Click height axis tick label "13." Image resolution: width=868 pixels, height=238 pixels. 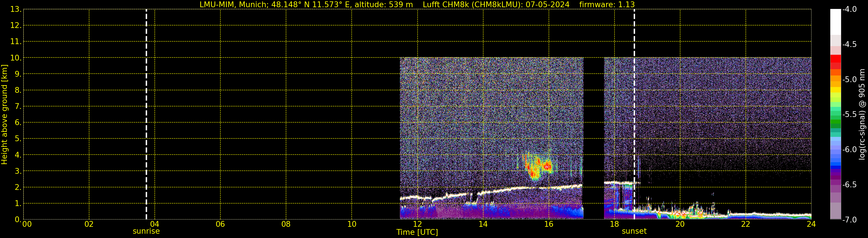pos(16,9)
